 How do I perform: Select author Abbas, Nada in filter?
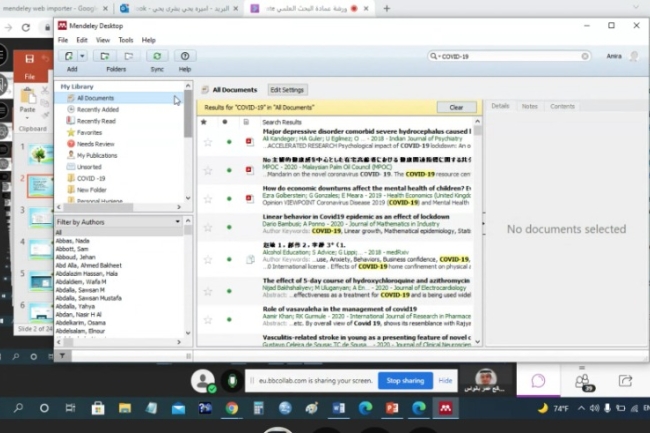(73, 241)
